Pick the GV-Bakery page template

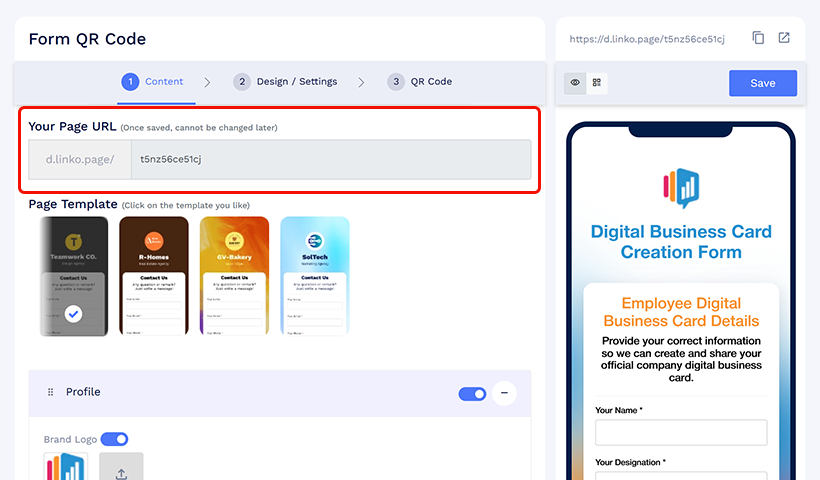click(234, 275)
